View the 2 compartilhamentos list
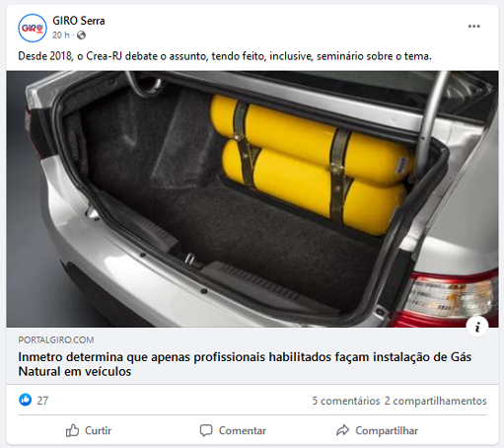Viewport: 504px width, 448px height. [436, 401]
